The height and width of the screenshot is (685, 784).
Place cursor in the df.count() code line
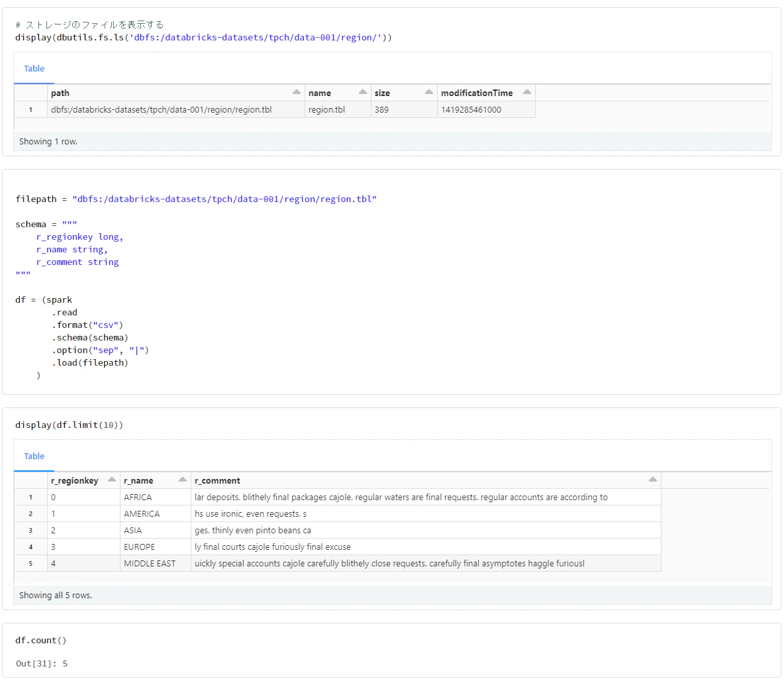click(40, 641)
